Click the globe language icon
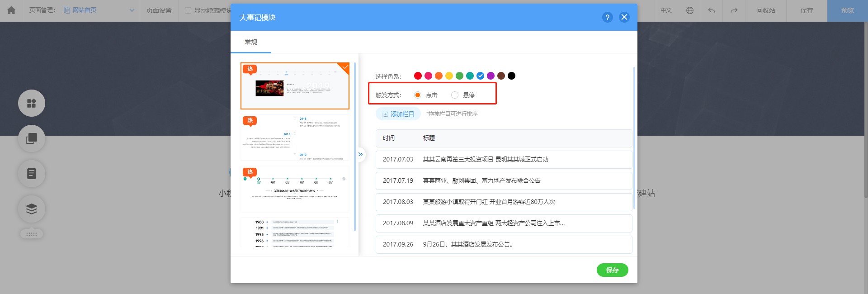 pos(689,10)
